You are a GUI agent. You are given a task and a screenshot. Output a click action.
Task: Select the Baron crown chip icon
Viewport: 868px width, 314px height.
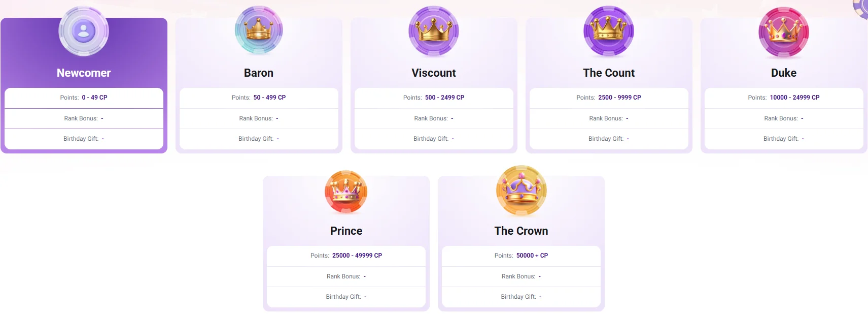point(258,30)
